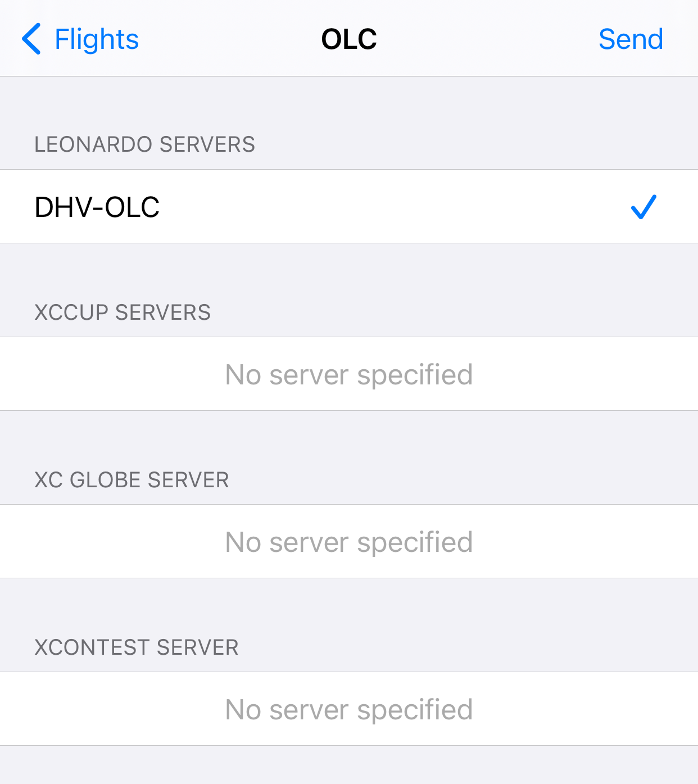Click the XC Globe Server section header

point(132,480)
